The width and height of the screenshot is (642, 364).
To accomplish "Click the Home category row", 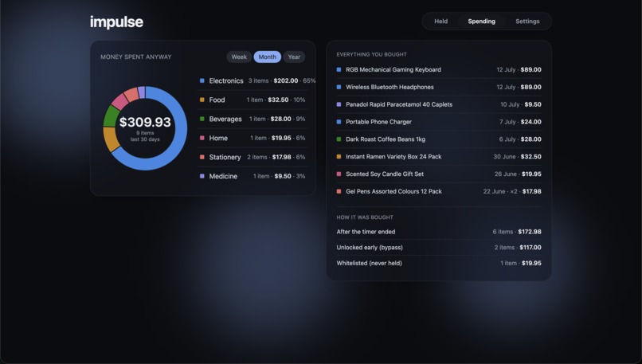I will [252, 138].
